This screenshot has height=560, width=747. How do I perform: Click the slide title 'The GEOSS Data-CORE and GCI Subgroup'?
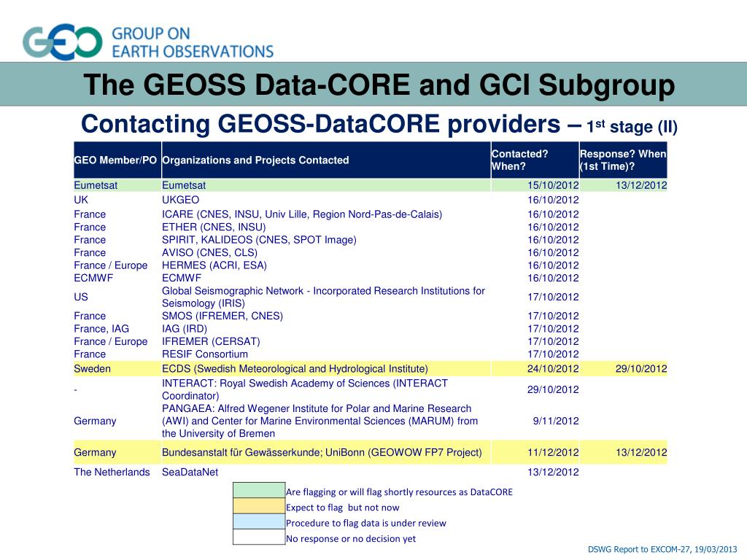coord(379,85)
